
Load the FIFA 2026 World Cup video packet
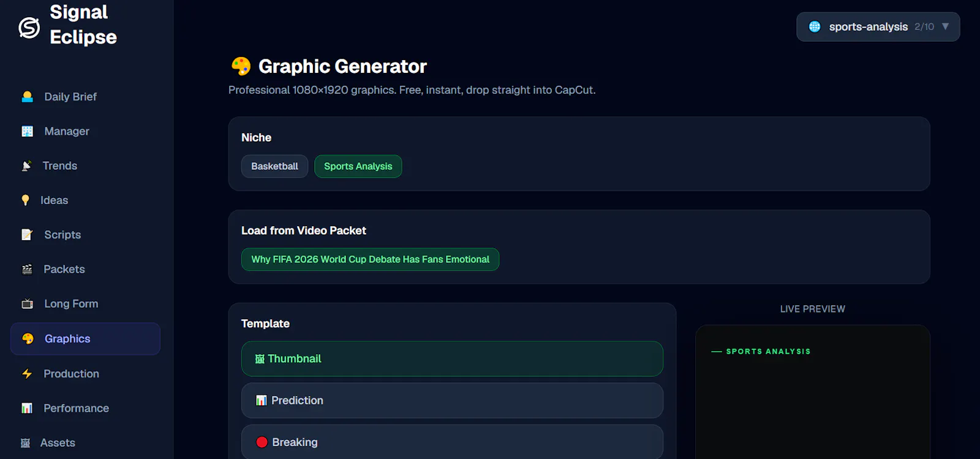click(371, 259)
